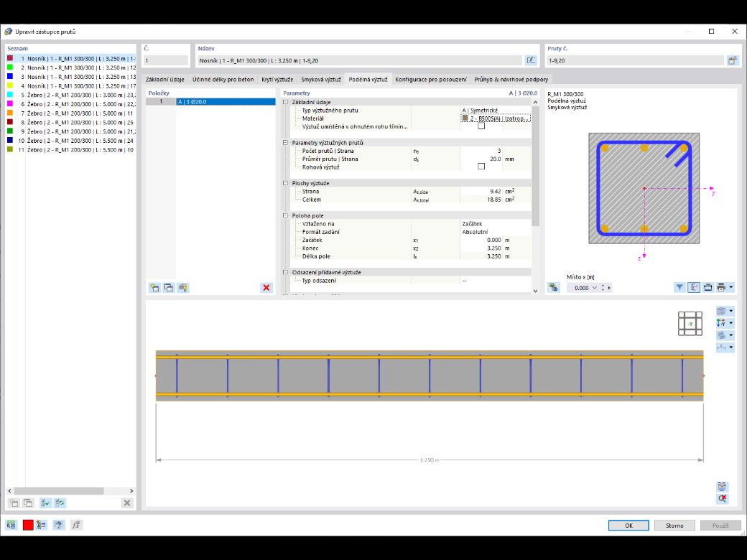Open the Smyková výztuž tab

click(x=321, y=80)
